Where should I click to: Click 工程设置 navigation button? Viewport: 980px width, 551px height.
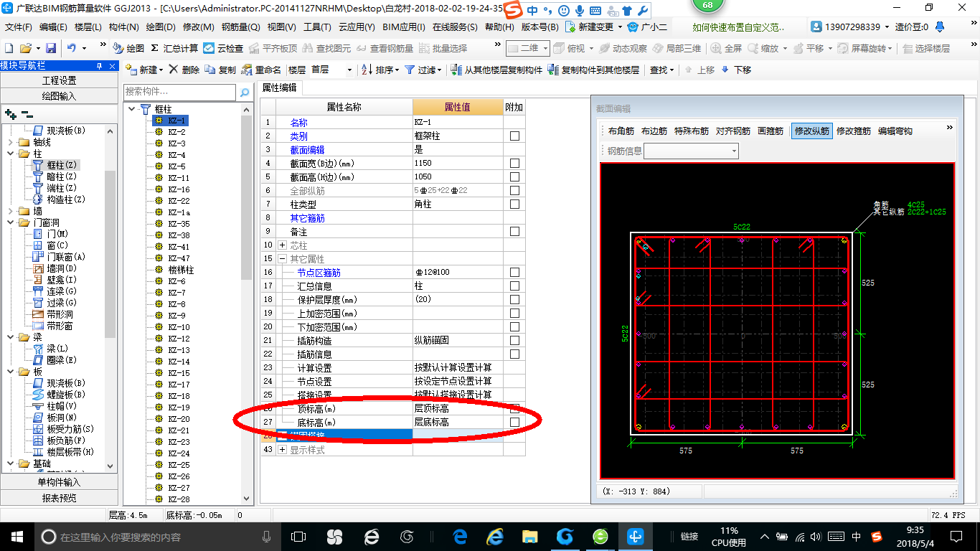pos(60,80)
